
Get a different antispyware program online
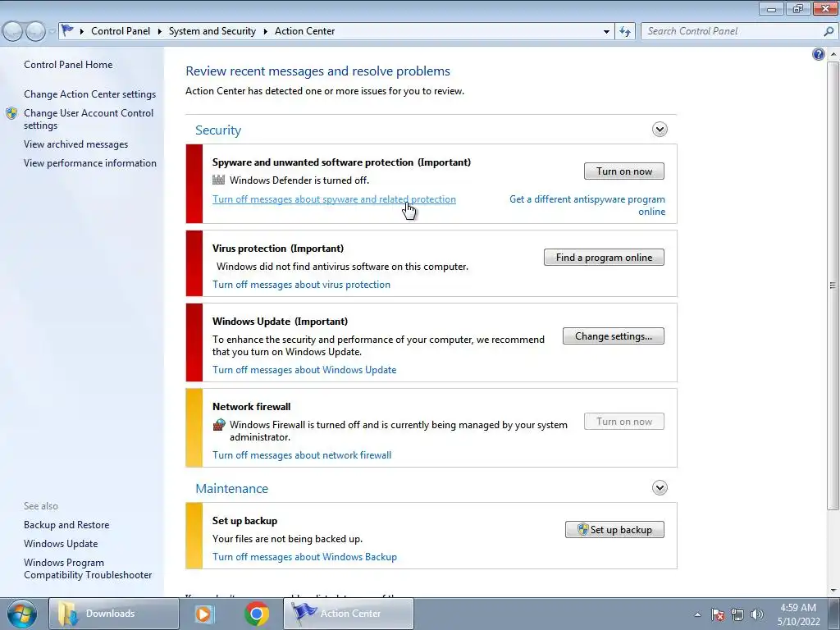[587, 205]
